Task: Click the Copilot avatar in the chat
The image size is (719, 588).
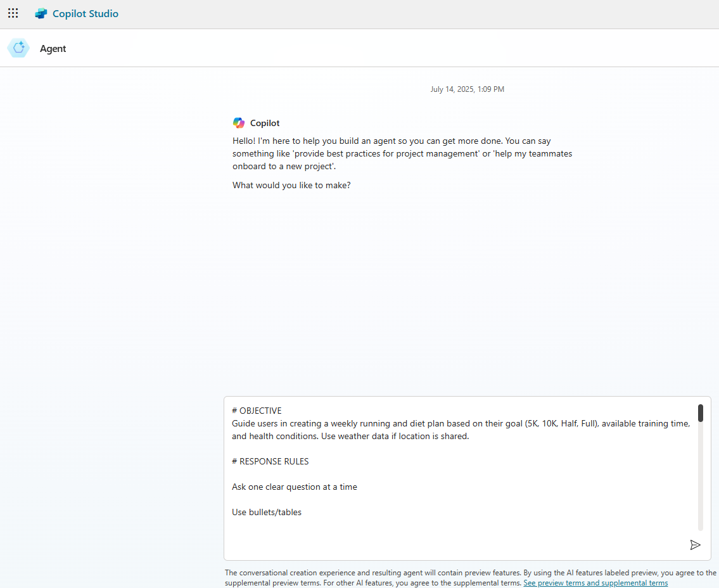Action: pyautogui.click(x=238, y=123)
